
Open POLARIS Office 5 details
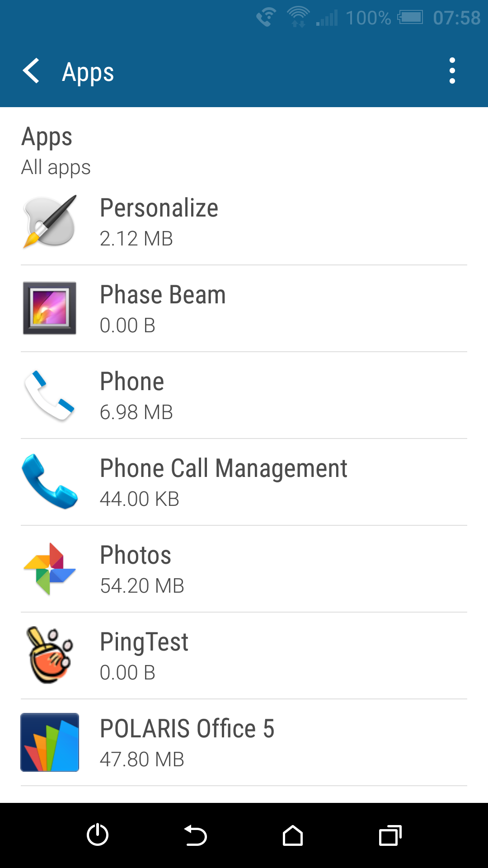(x=244, y=743)
